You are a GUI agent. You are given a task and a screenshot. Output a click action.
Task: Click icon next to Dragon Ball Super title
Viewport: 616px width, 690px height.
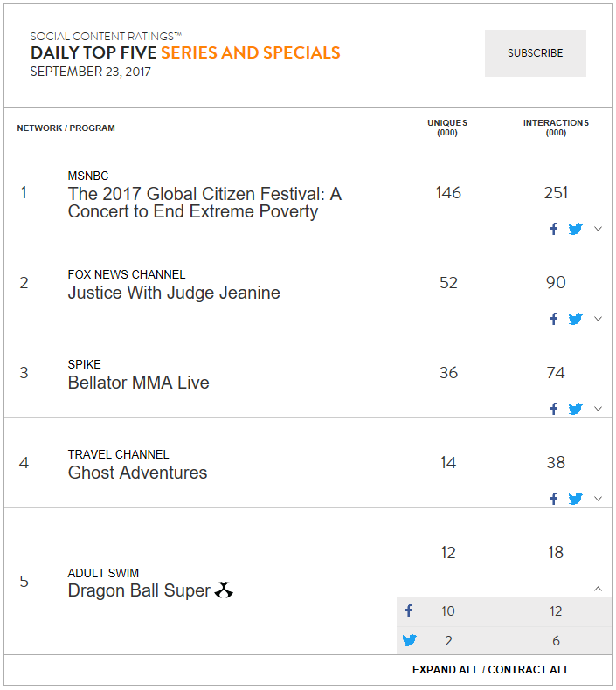pos(224,590)
